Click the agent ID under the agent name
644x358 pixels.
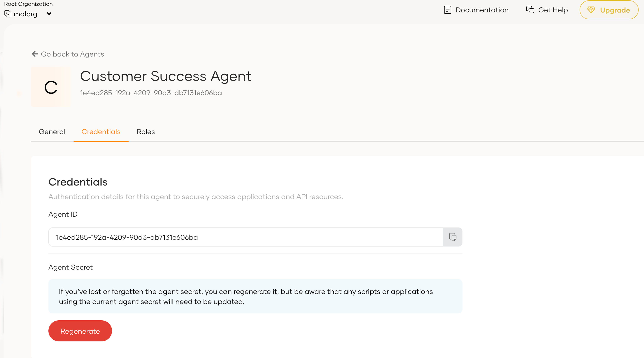point(151,93)
